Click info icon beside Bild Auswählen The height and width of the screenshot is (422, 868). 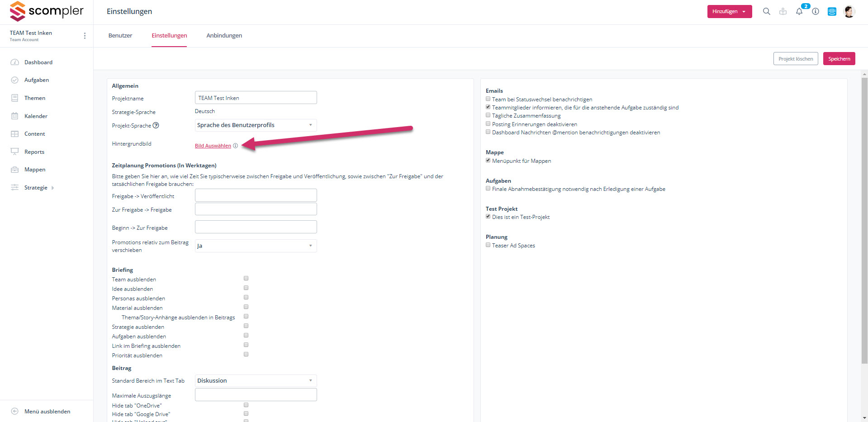(x=235, y=146)
